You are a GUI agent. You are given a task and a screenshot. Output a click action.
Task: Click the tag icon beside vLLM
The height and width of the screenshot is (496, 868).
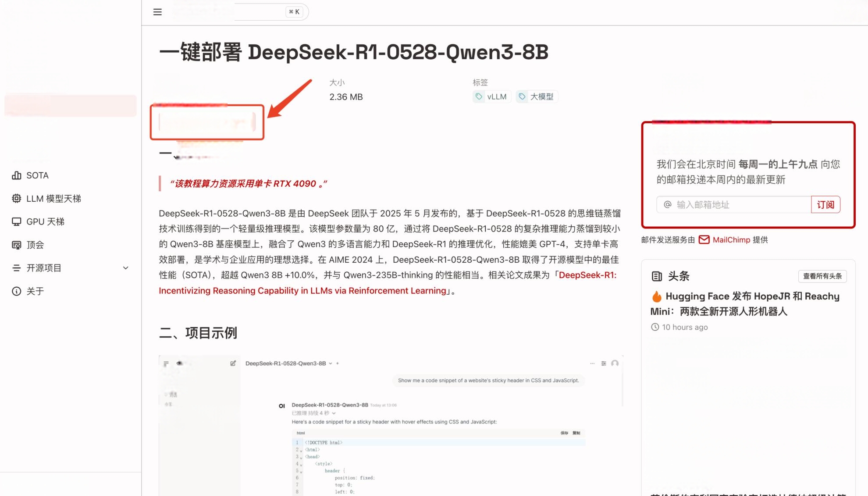click(x=479, y=96)
